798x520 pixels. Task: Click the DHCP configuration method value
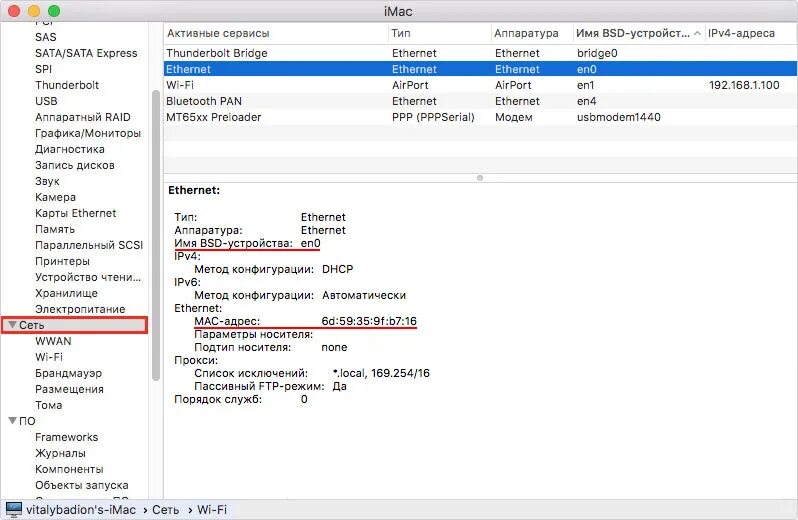tap(337, 269)
